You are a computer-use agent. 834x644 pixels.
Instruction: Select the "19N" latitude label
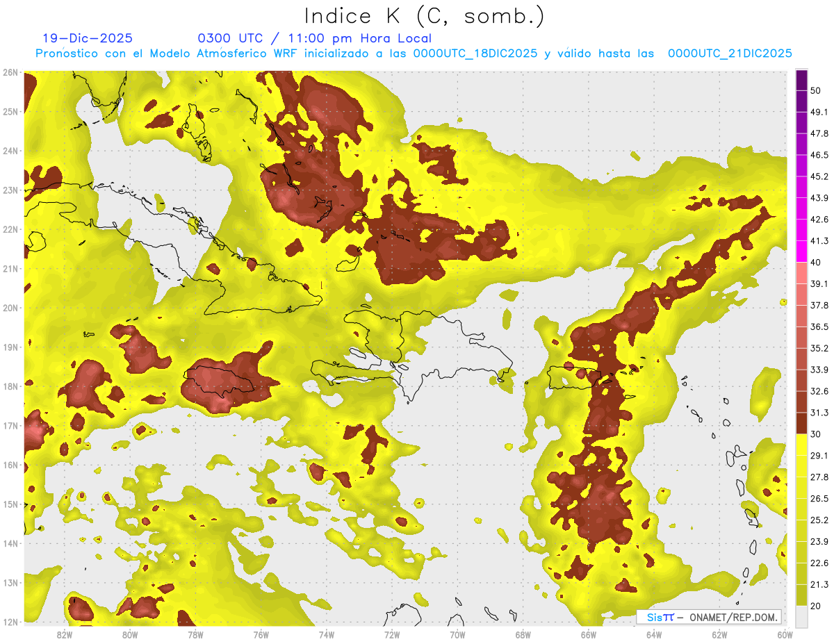10,347
